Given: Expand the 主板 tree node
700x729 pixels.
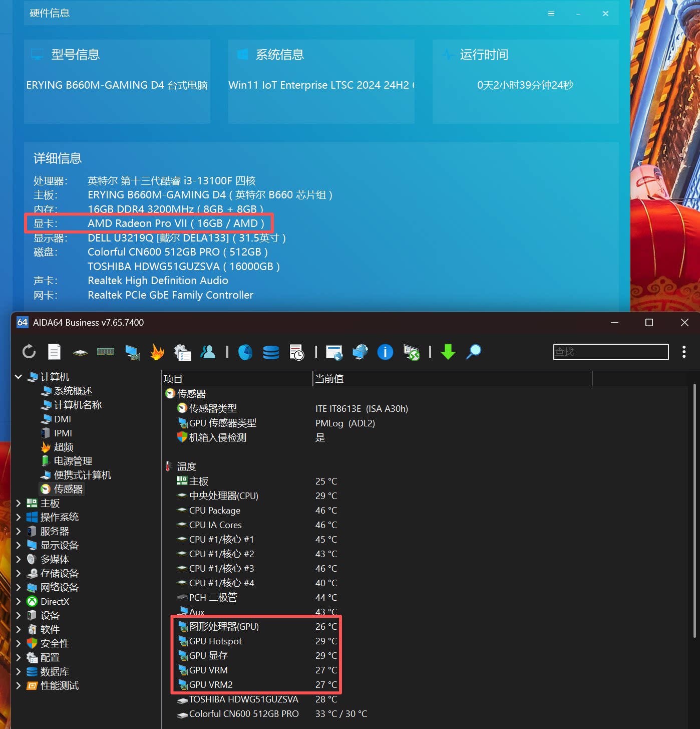Looking at the screenshot, I should (x=19, y=503).
